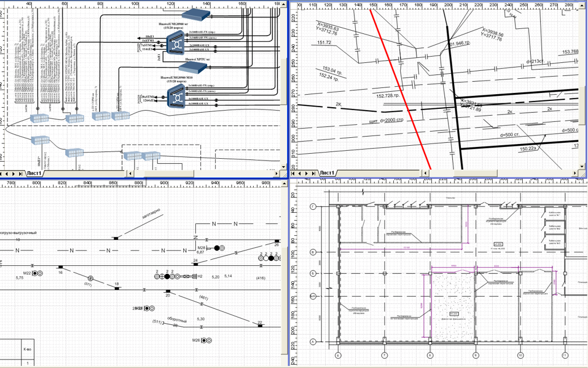Screen dimensions: 588x368
Task: Jump to last page in top-right map window
Action: point(313,173)
